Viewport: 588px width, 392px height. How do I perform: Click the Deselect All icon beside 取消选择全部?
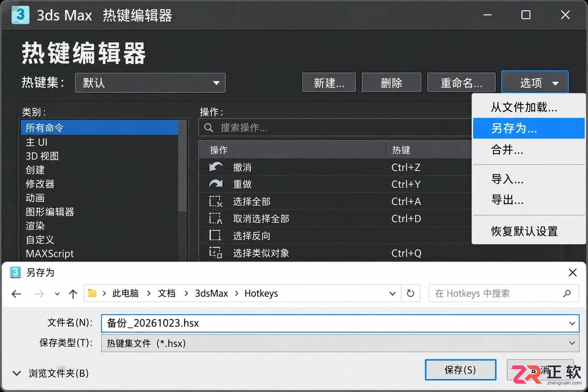216,218
